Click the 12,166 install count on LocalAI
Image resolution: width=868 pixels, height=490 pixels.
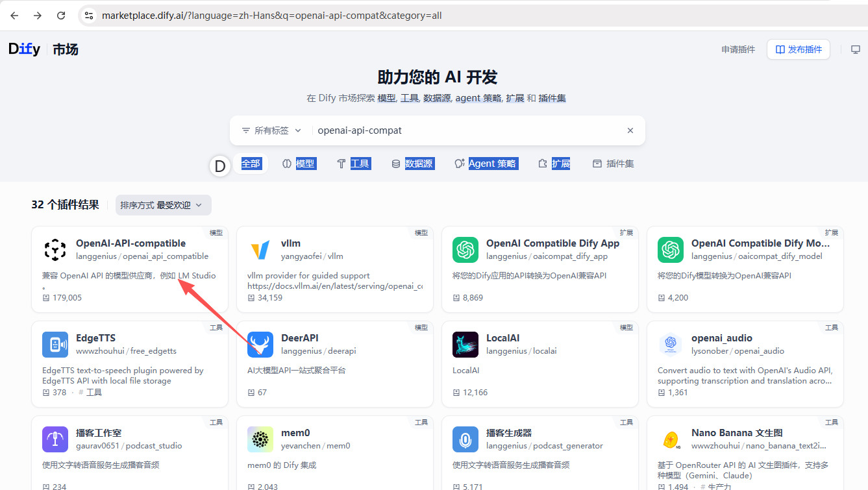click(475, 393)
